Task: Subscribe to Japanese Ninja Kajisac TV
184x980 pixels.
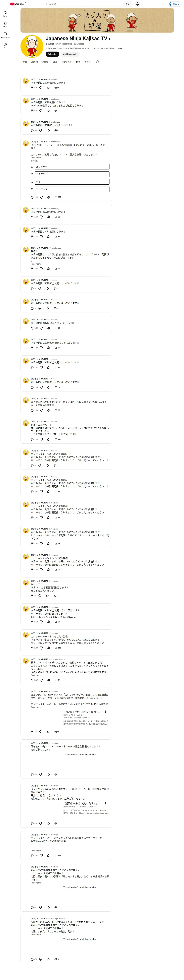Action: pyautogui.click(x=53, y=54)
